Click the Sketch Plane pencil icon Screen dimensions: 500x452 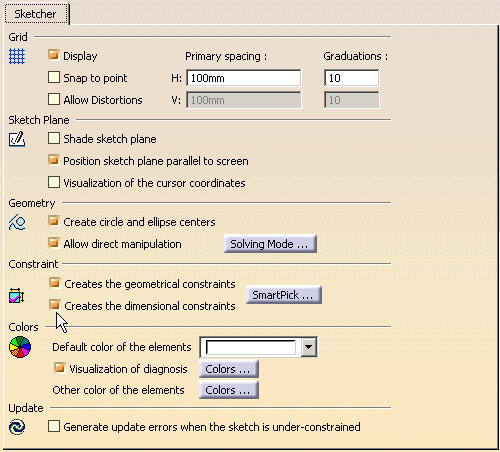coord(17,139)
